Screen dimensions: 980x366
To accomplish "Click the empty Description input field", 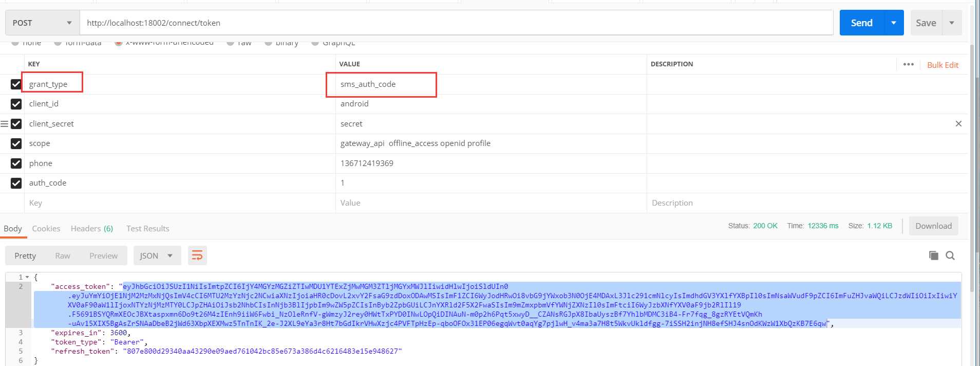I will tap(807, 203).
